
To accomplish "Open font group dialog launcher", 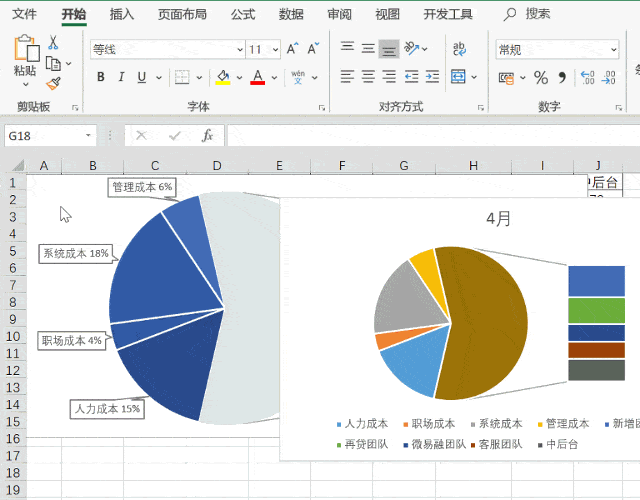I will (x=322, y=108).
